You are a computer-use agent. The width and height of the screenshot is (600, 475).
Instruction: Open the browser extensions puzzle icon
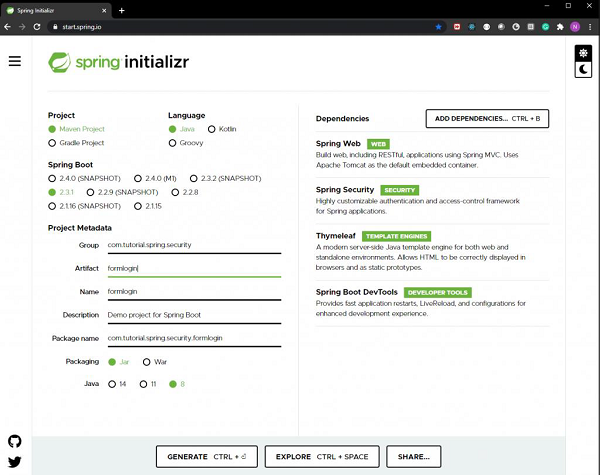point(560,27)
